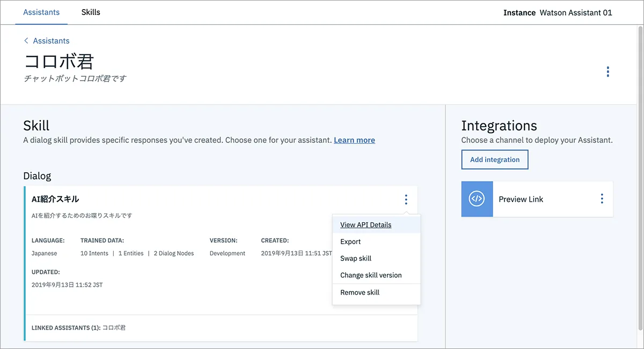Click the back chevron next to Assistants

click(x=26, y=41)
